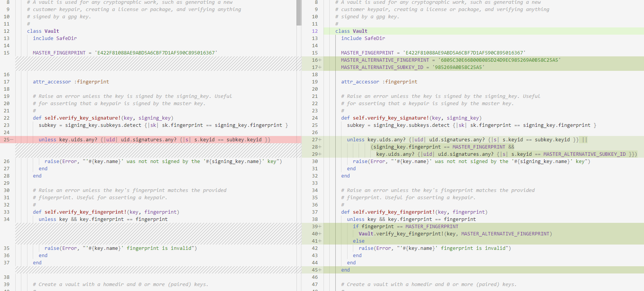The image size is (644, 291).
Task: Click the plus marker on added line 29
Action: point(320,154)
